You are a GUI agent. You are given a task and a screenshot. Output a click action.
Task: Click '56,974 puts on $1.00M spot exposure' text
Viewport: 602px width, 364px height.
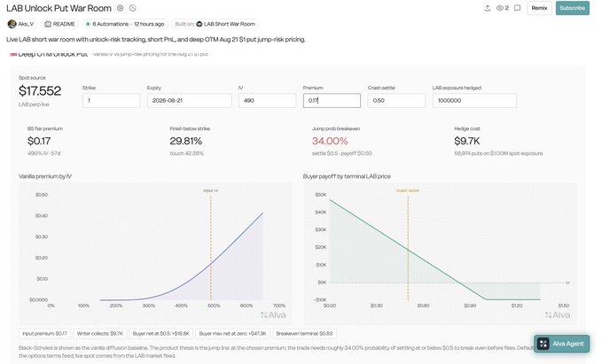tap(498, 153)
